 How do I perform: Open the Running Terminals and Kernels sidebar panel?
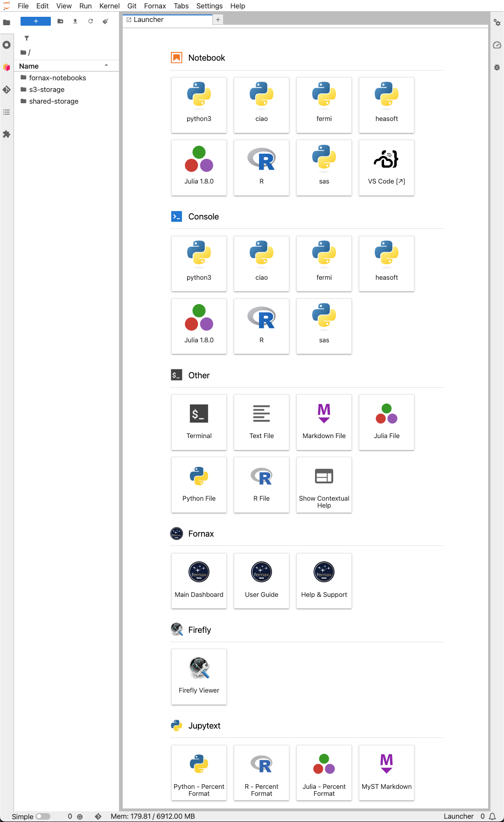click(7, 45)
